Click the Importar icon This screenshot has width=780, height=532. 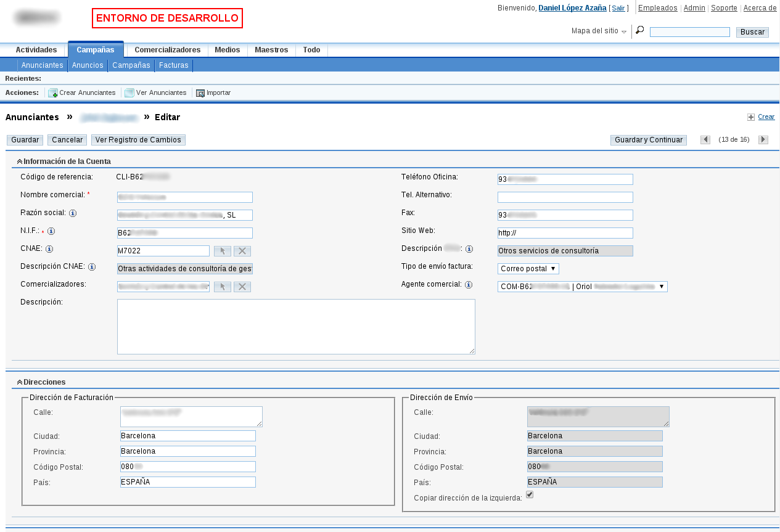coord(200,92)
